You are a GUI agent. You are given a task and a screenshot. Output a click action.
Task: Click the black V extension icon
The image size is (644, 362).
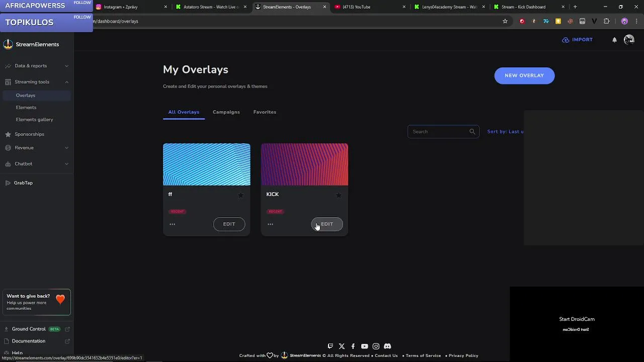pos(594,21)
